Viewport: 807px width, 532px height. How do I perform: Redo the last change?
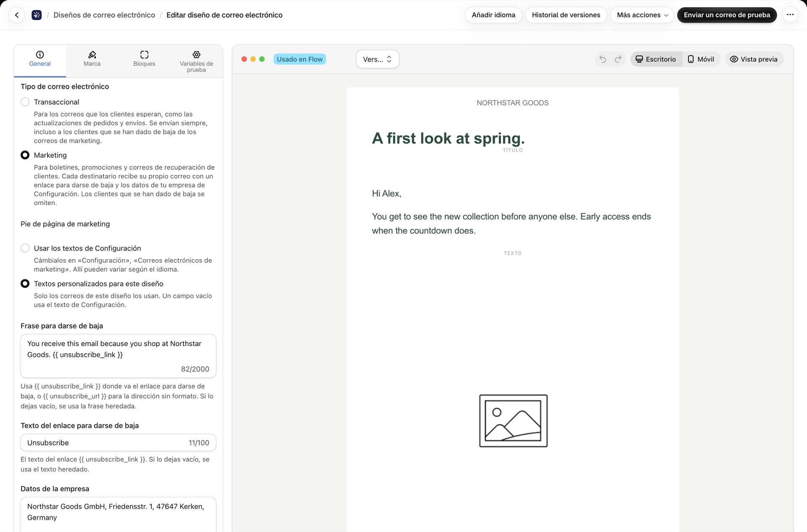(618, 59)
